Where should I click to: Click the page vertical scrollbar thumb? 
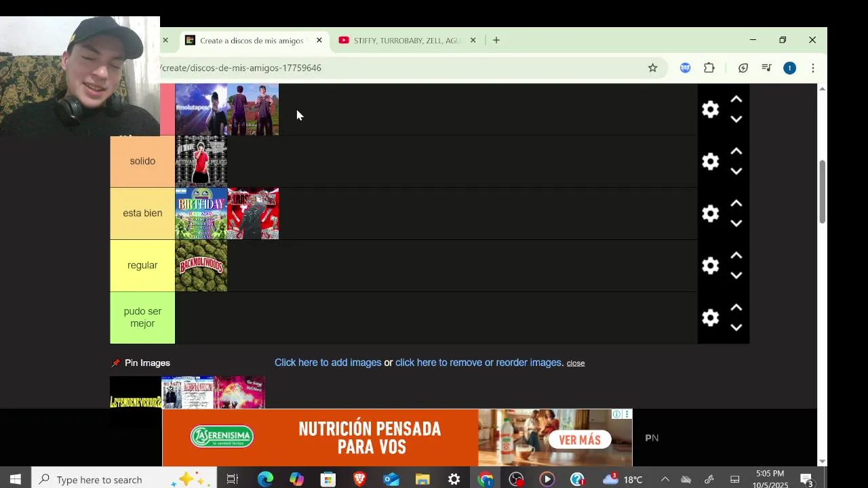click(822, 192)
